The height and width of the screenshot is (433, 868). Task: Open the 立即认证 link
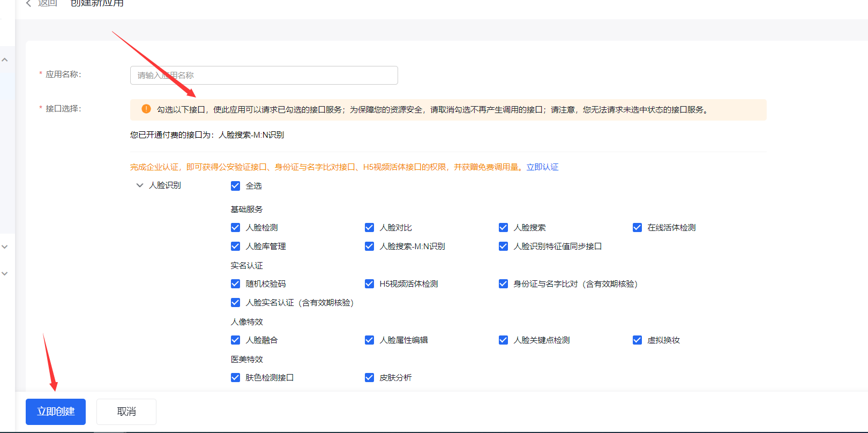(542, 167)
